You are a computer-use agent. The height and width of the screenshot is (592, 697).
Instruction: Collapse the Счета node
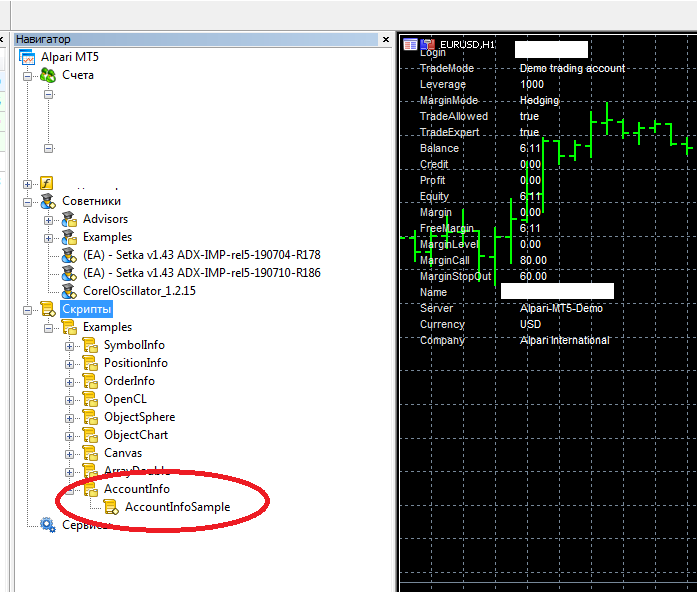28,76
